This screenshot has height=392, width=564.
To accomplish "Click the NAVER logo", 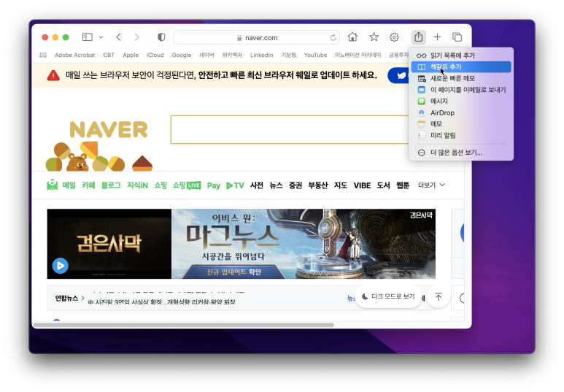I will (109, 130).
